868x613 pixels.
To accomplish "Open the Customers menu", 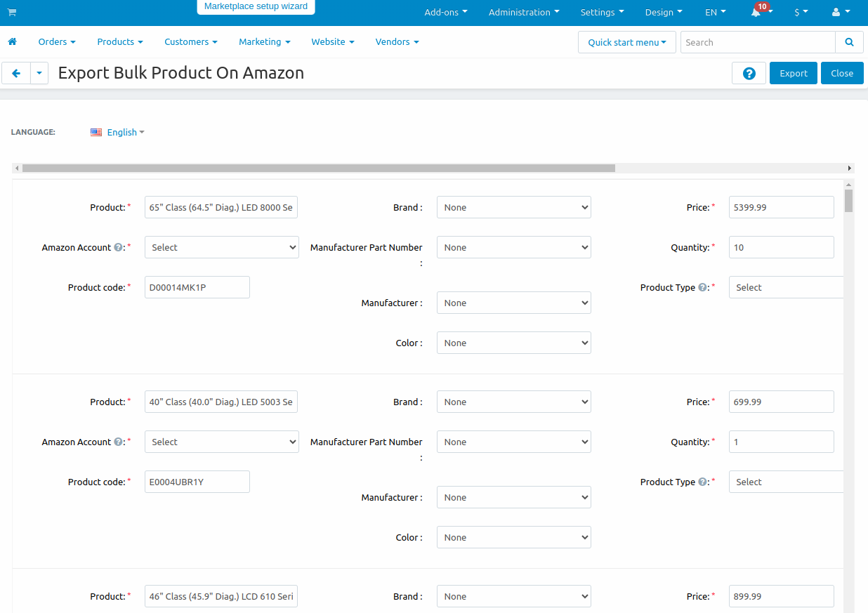I will click(191, 42).
